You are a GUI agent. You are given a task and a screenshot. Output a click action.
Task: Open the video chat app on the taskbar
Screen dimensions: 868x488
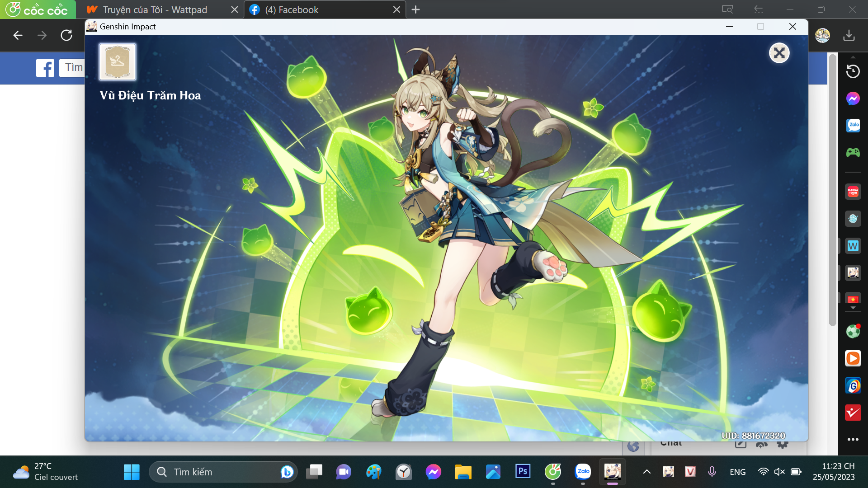[x=344, y=472]
